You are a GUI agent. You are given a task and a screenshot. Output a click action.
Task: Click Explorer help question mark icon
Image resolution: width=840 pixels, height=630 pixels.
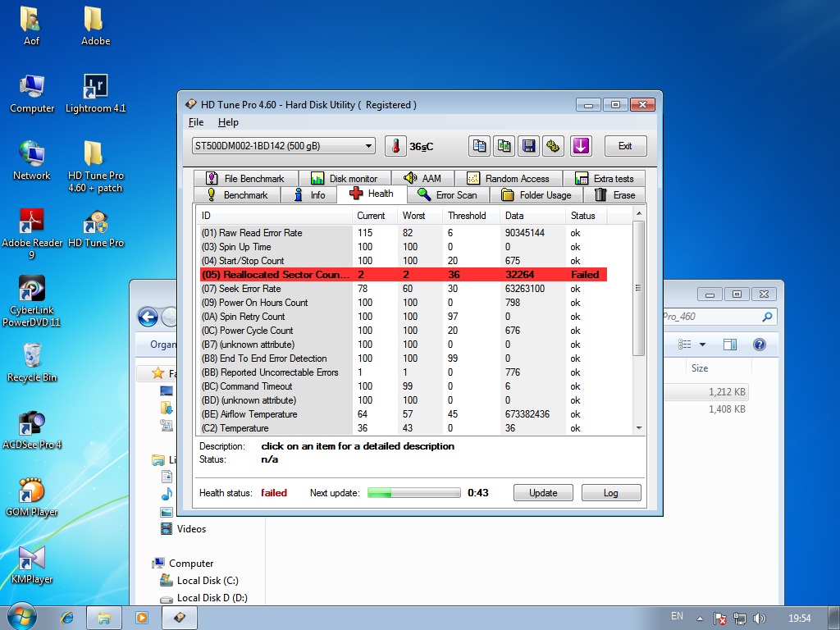point(759,345)
